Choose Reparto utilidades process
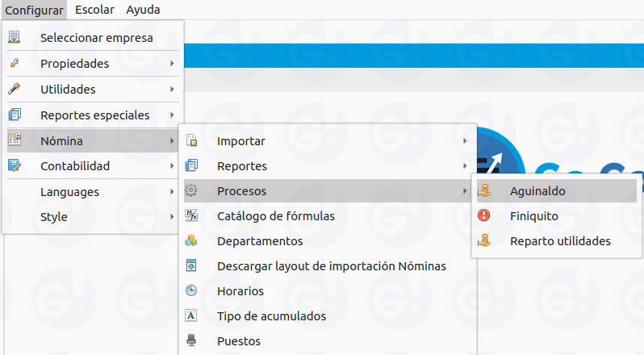Viewport: 644px width, 355px height. pos(560,241)
